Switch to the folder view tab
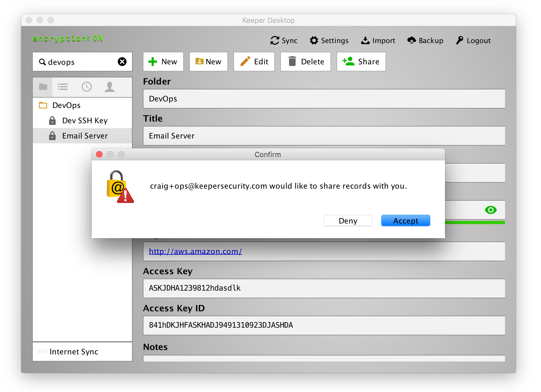The height and width of the screenshot is (392, 541). [43, 87]
